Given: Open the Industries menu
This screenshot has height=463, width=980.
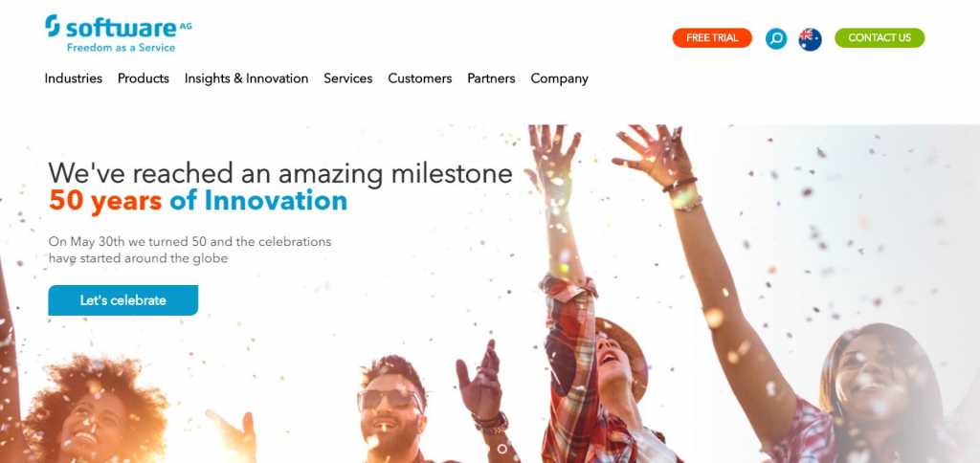Looking at the screenshot, I should [73, 78].
